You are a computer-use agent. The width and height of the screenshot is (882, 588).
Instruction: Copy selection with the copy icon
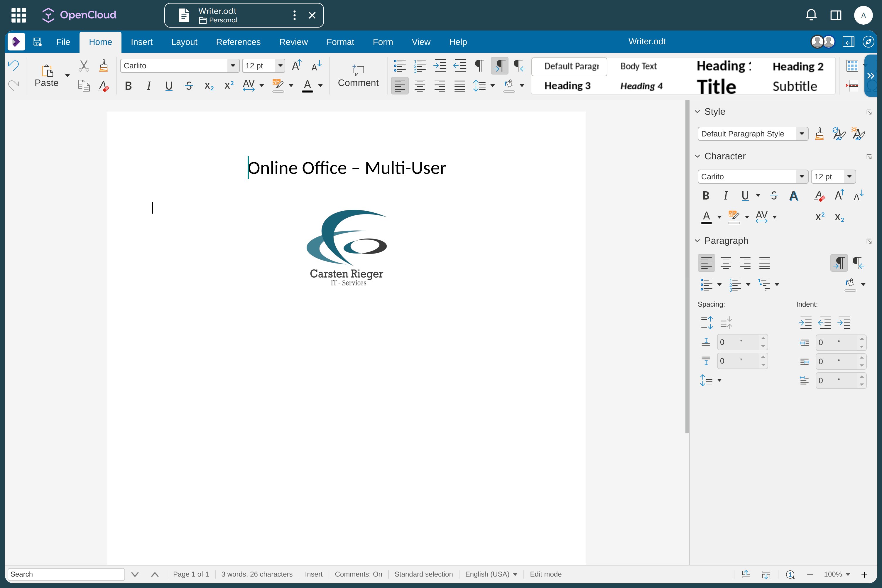point(84,86)
